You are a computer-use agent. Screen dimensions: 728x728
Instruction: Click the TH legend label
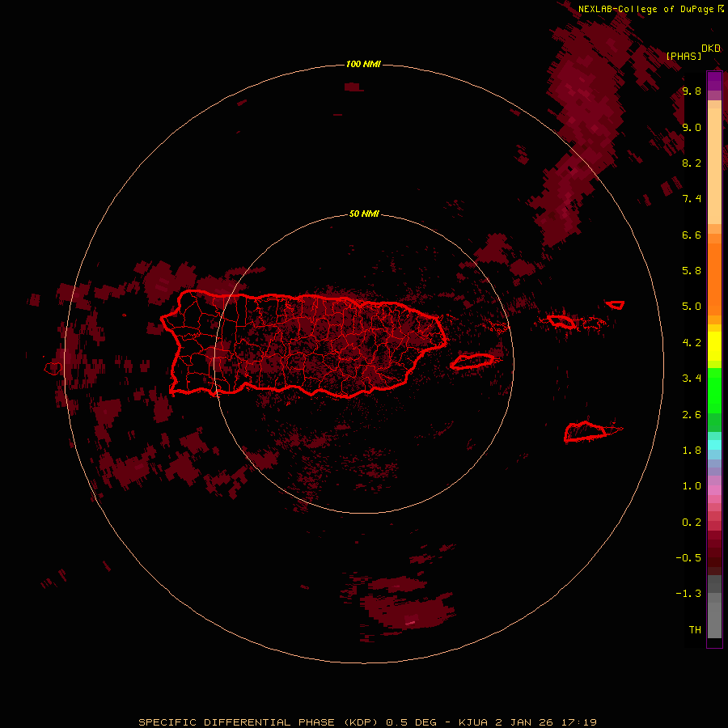695,629
